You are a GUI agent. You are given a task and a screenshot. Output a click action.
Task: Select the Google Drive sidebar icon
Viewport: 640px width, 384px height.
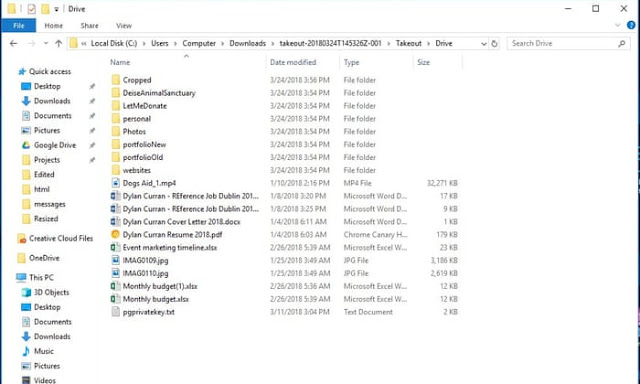[x=26, y=145]
